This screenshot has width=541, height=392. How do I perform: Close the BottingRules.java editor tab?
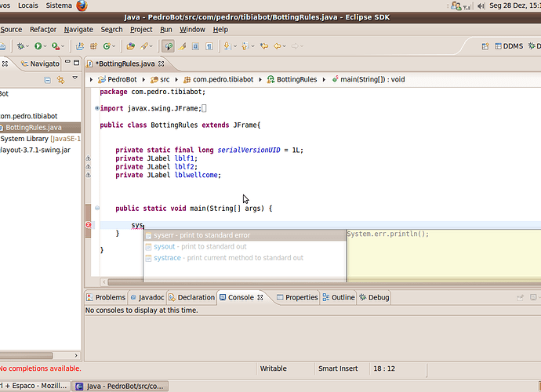[162, 64]
